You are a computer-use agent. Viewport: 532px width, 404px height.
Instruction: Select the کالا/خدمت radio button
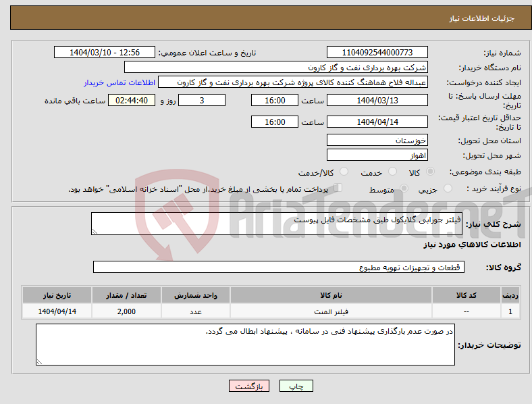click(344, 172)
